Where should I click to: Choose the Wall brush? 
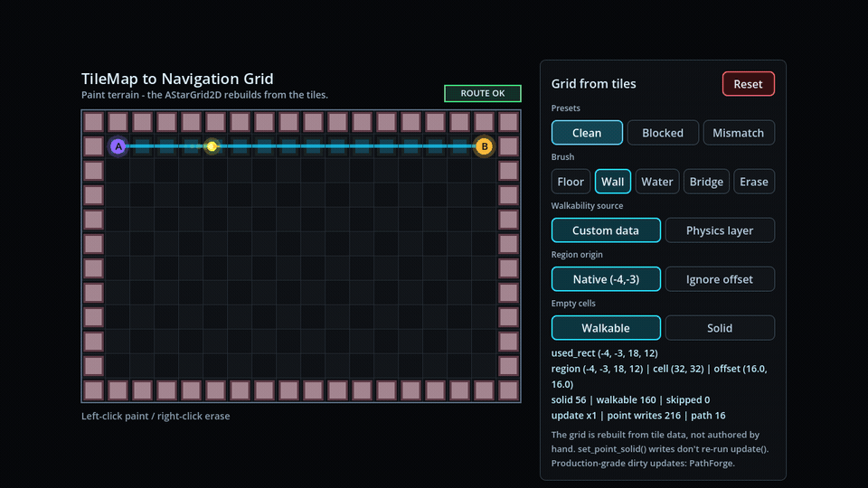tap(613, 182)
